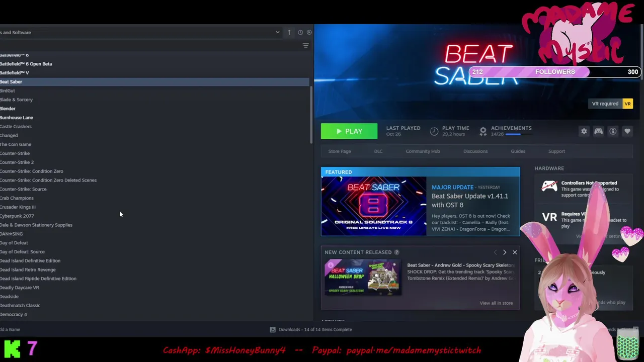Go to next new content item arrow
The width and height of the screenshot is (644, 362).
point(505,252)
